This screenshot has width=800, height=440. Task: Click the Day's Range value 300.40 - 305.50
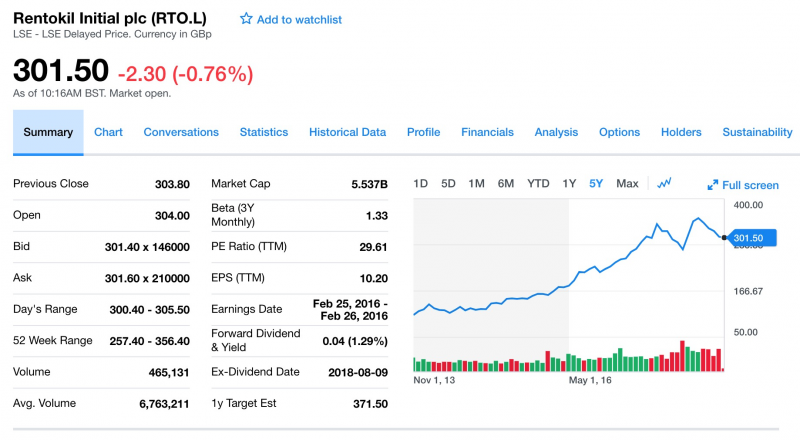point(149,310)
